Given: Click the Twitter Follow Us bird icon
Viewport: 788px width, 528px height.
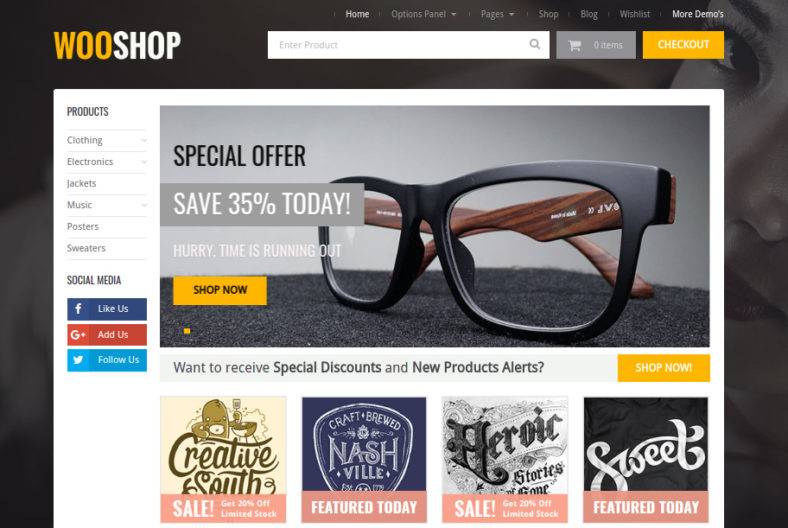Looking at the screenshot, I should click(x=78, y=360).
